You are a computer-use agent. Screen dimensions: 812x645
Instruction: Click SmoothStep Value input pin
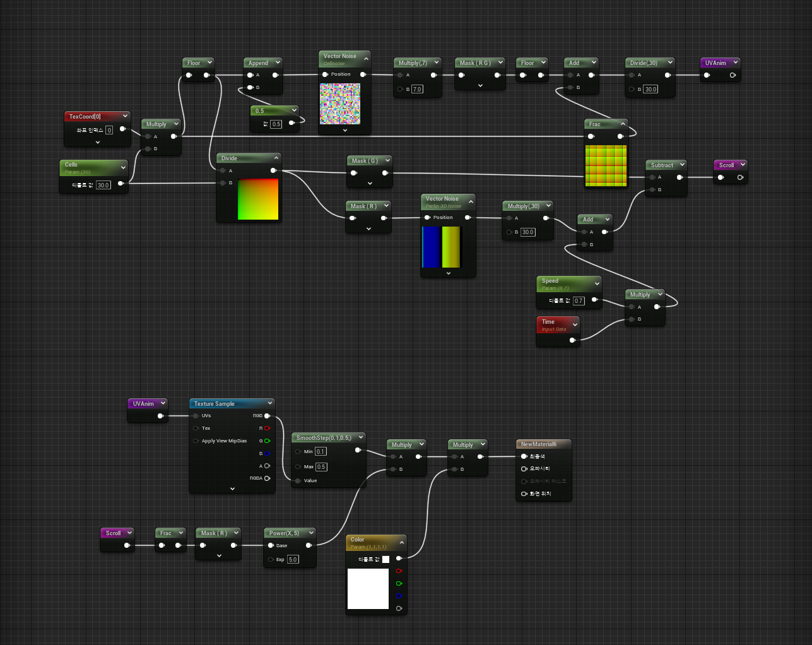tap(298, 481)
